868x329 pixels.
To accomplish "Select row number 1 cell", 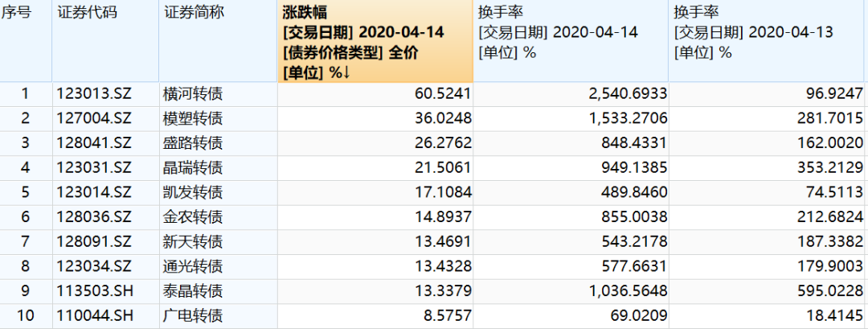I will (x=26, y=94).
